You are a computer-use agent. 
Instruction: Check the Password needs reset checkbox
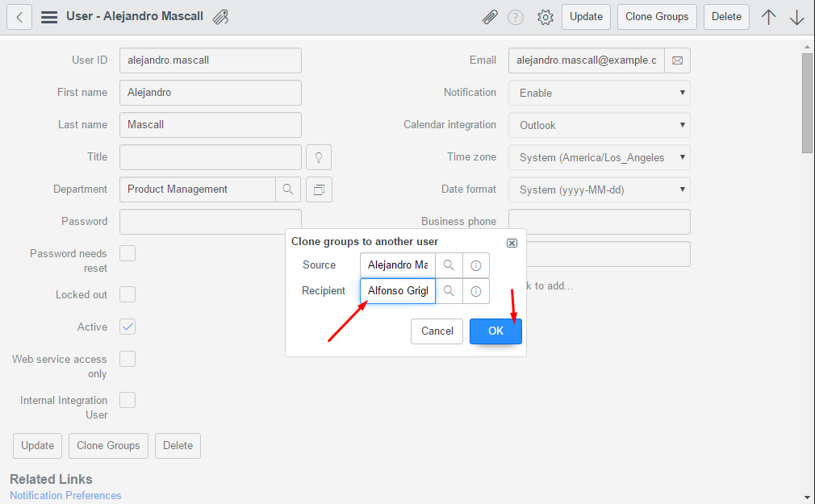(127, 254)
